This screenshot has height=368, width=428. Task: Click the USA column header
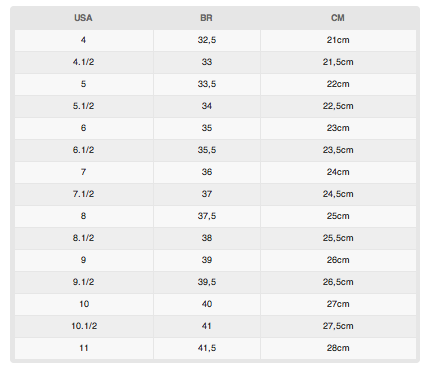83,18
